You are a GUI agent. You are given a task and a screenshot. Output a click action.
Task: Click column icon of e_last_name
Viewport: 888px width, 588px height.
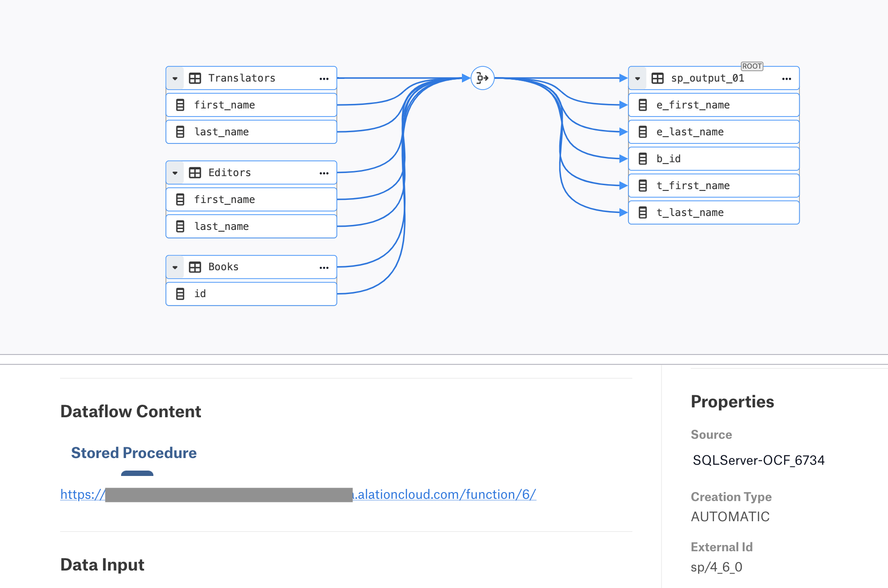[643, 132]
